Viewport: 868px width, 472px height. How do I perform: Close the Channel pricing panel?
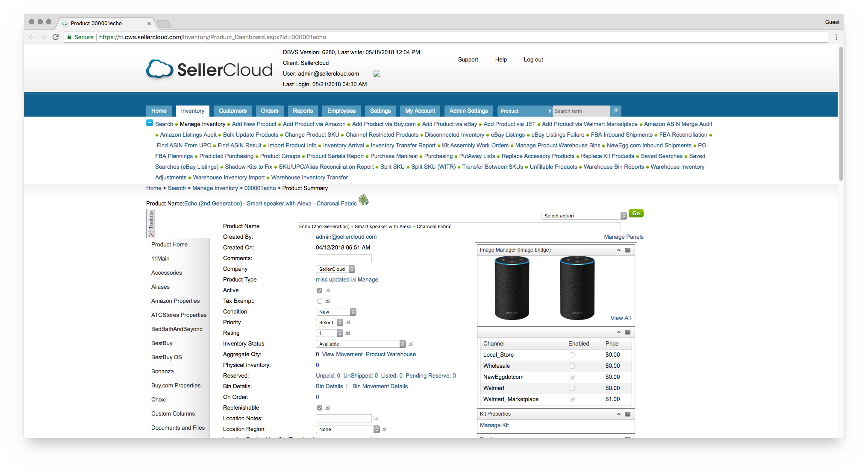tap(628, 332)
